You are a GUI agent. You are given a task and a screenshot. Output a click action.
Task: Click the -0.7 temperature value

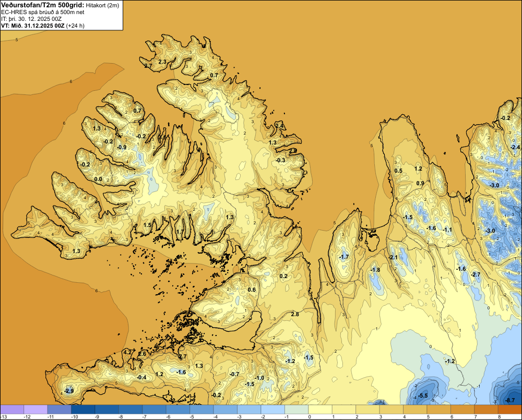tap(235, 374)
